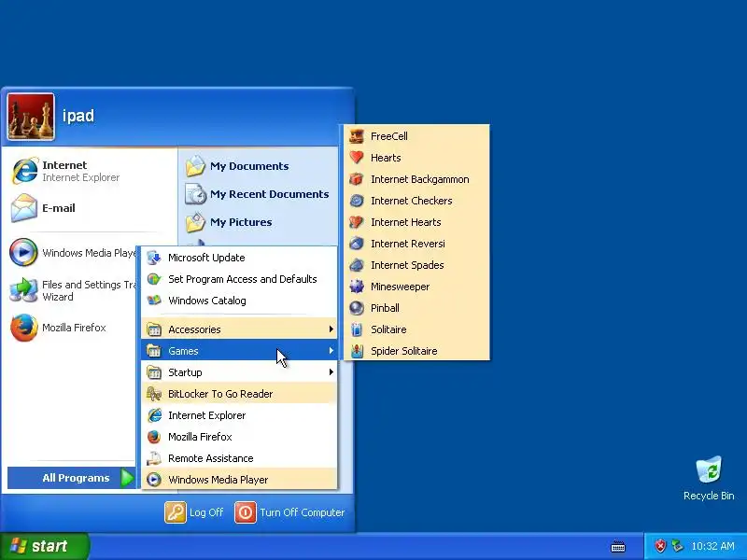The image size is (747, 560).
Task: Launch FreeCell from the Games menu
Action: (416, 136)
